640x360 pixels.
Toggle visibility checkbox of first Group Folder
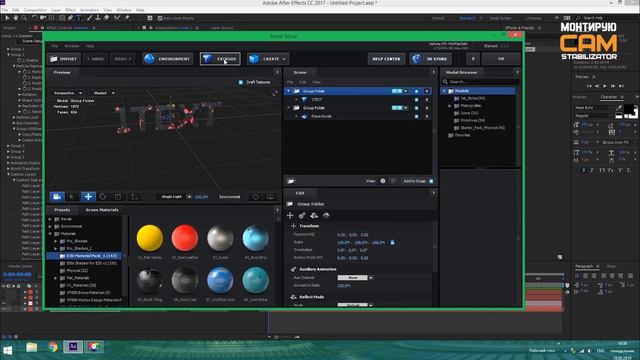click(416, 91)
